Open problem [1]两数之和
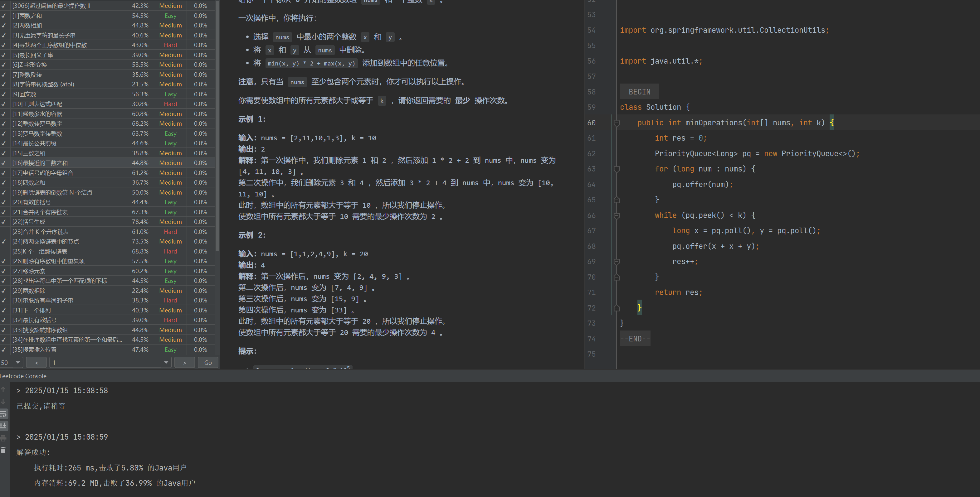The height and width of the screenshot is (497, 980). pos(27,16)
